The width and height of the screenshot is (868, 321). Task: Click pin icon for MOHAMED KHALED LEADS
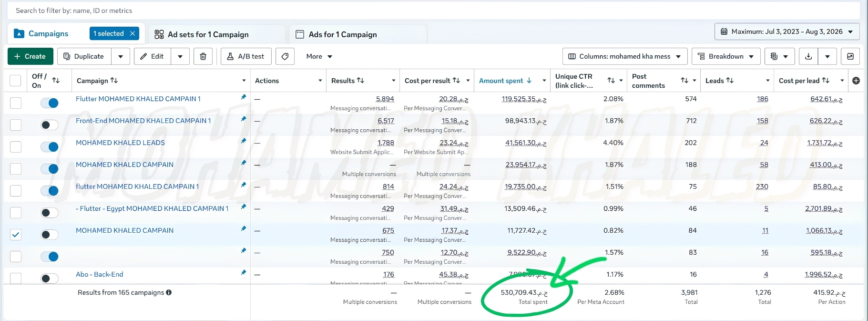pyautogui.click(x=244, y=141)
